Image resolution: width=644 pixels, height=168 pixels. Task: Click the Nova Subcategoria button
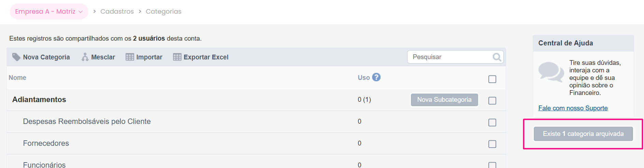point(444,100)
